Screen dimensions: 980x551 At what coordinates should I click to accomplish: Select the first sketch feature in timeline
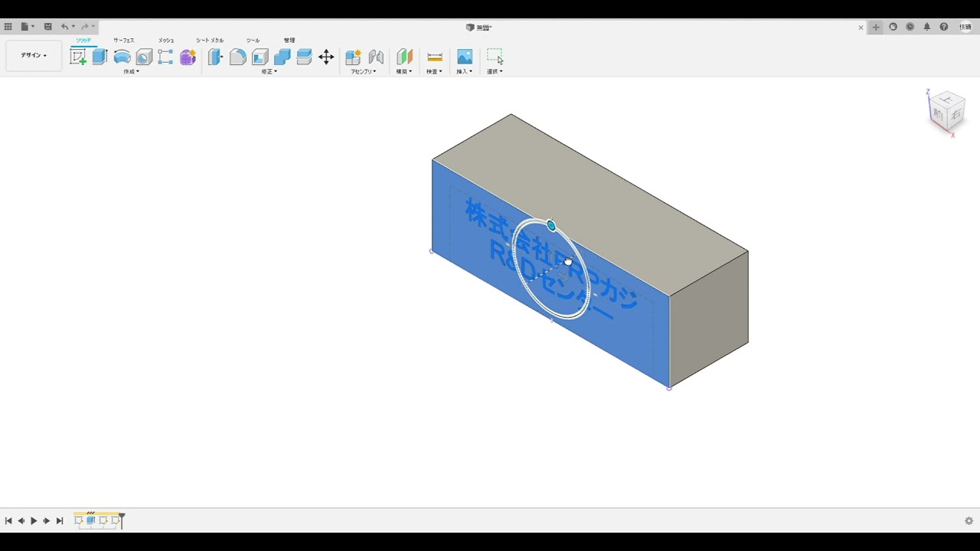[x=78, y=520]
